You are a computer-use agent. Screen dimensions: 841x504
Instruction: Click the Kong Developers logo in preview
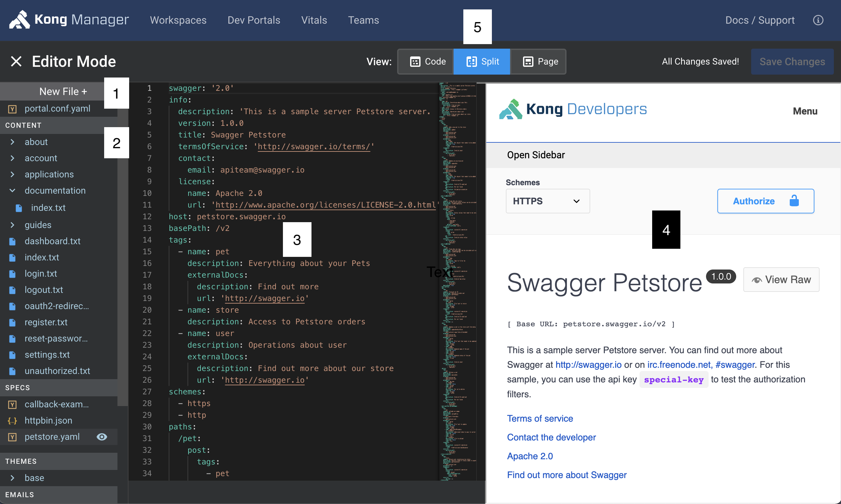coord(573,109)
